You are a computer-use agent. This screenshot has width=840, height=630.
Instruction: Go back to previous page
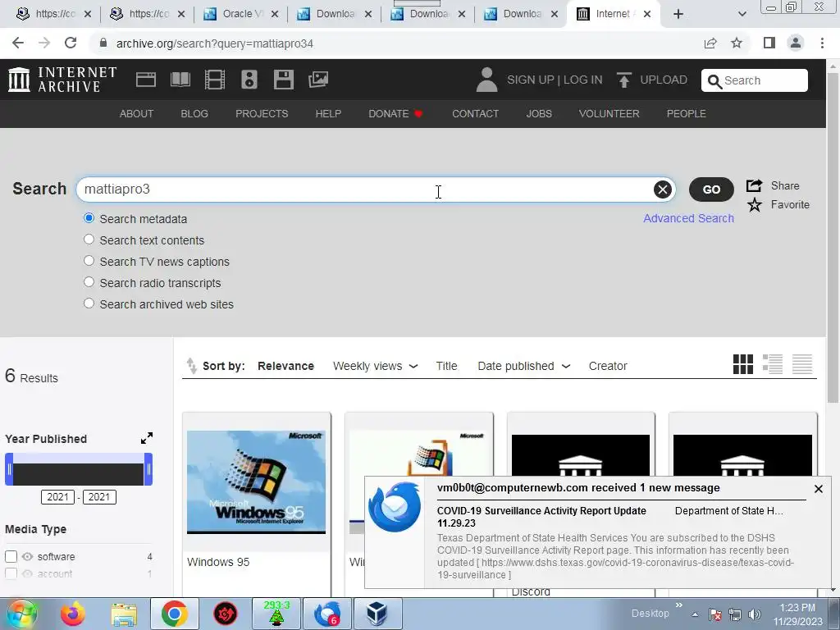pyautogui.click(x=18, y=43)
